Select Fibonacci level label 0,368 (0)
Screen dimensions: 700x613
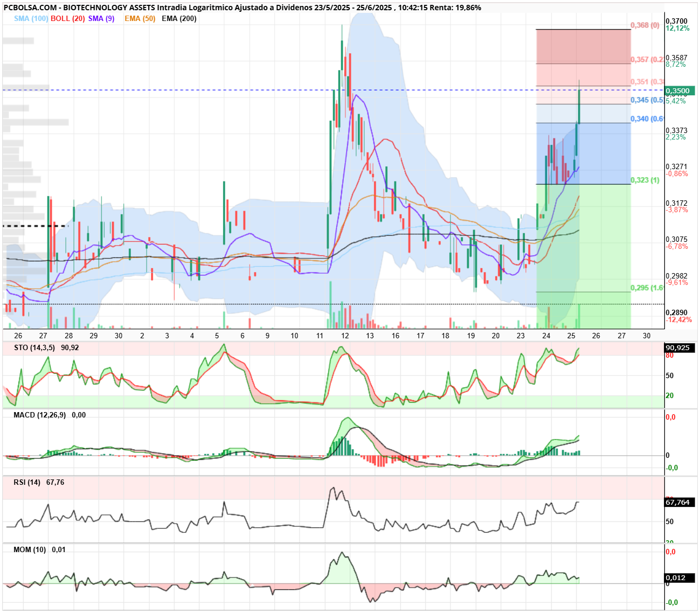(645, 25)
